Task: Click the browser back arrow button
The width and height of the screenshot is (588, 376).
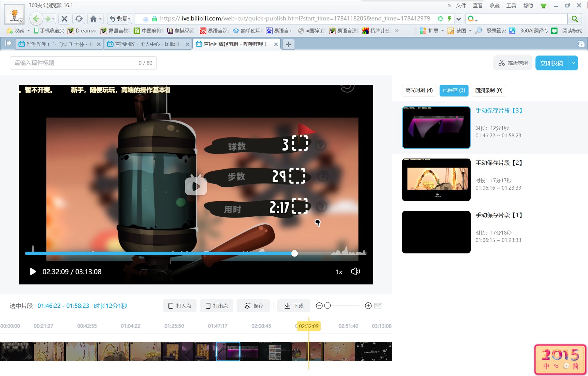Action: click(x=36, y=19)
